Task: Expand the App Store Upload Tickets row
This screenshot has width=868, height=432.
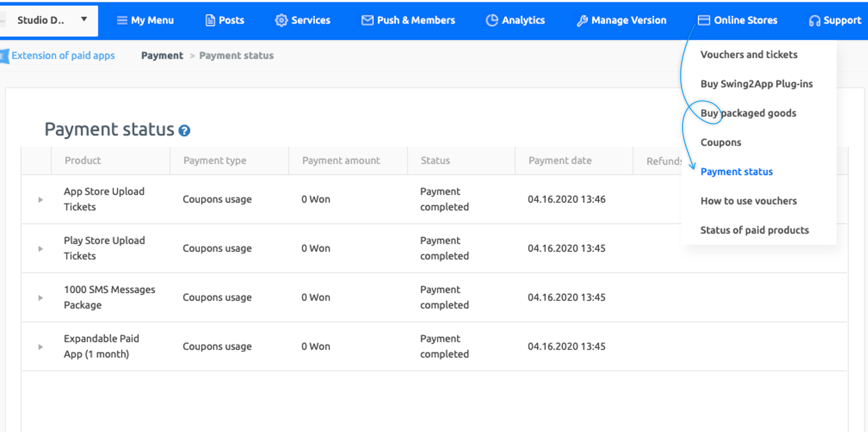Action: tap(40, 200)
